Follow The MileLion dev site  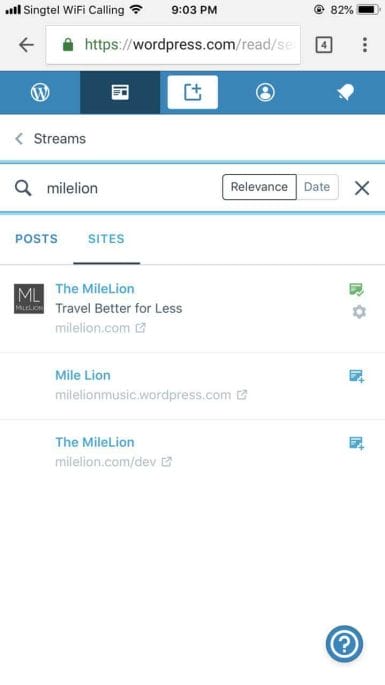pyautogui.click(x=357, y=443)
